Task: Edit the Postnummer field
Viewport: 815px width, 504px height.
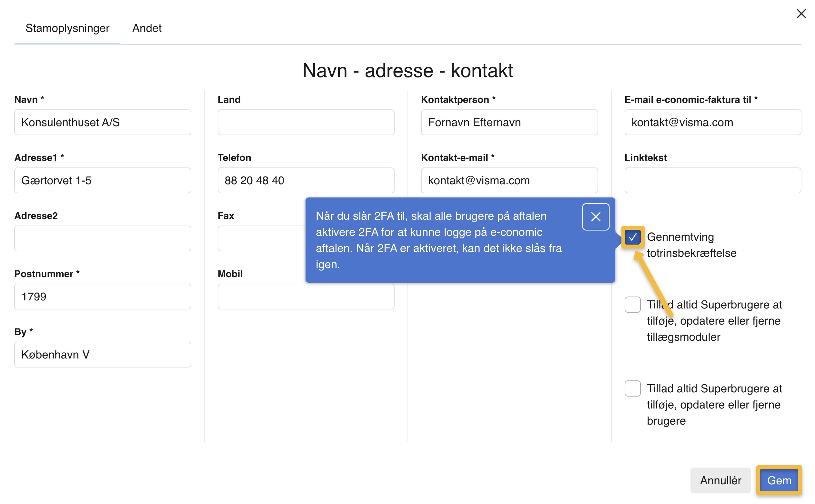Action: (x=103, y=296)
